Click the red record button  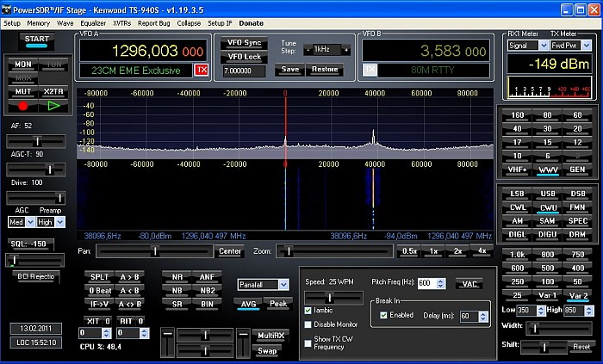(x=23, y=106)
